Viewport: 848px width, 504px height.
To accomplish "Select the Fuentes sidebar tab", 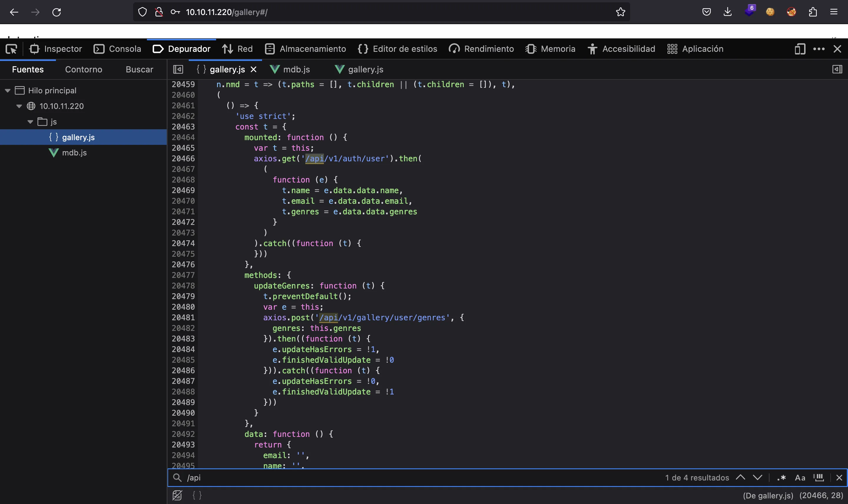I will tap(28, 69).
